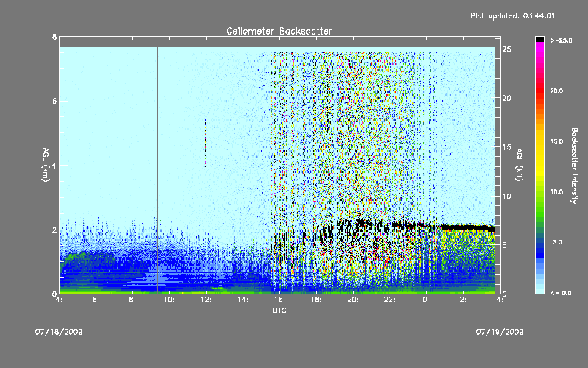
Task: Click the 20 kft label on AGL (kft) axis
Action: (x=506, y=98)
